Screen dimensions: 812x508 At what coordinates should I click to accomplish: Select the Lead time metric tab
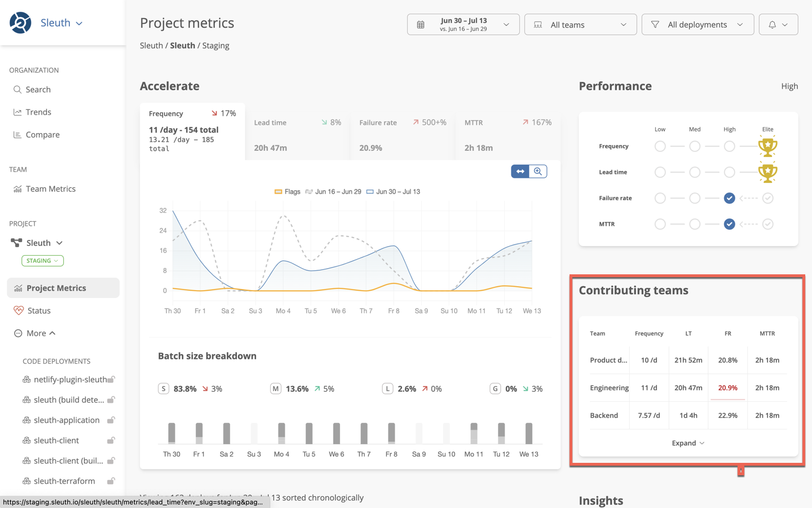point(297,135)
